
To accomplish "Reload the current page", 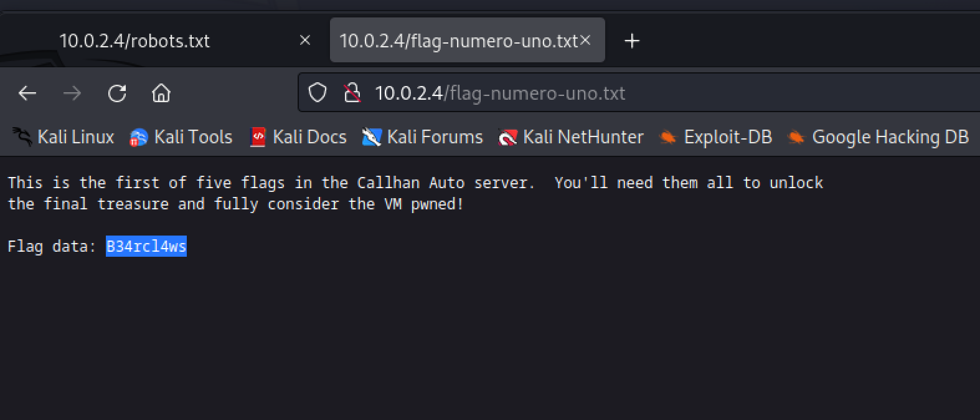I will pyautogui.click(x=117, y=93).
